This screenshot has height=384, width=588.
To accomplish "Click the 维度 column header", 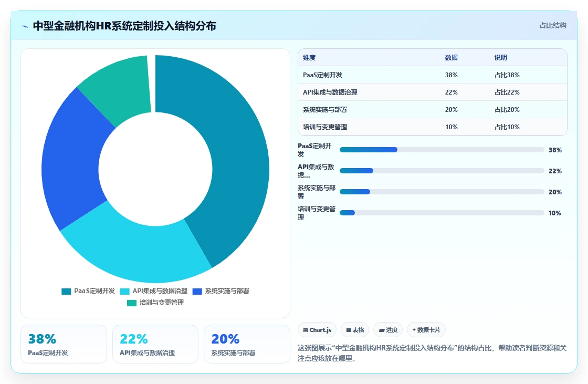I will click(x=309, y=58).
